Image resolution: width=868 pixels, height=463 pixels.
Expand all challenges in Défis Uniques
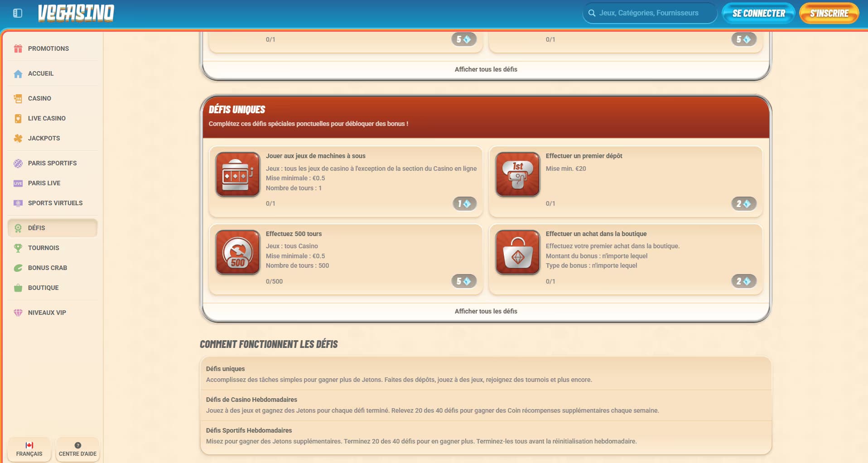[486, 311]
